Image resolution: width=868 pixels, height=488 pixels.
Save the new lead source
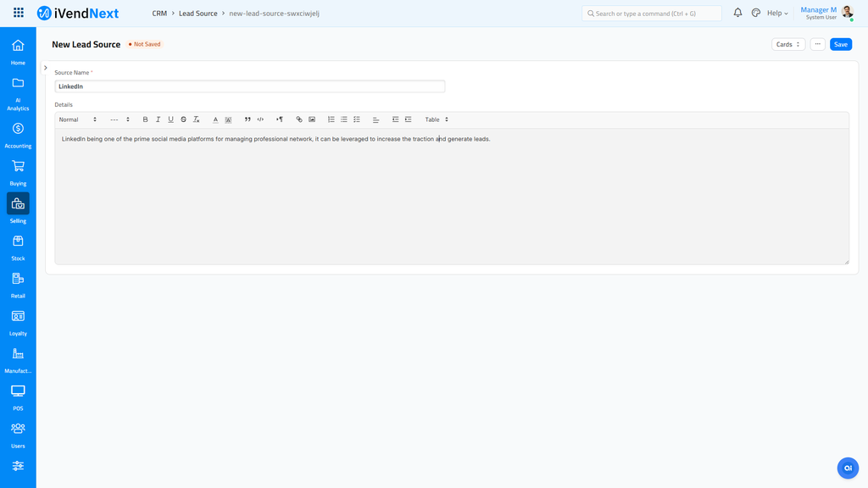tap(840, 44)
